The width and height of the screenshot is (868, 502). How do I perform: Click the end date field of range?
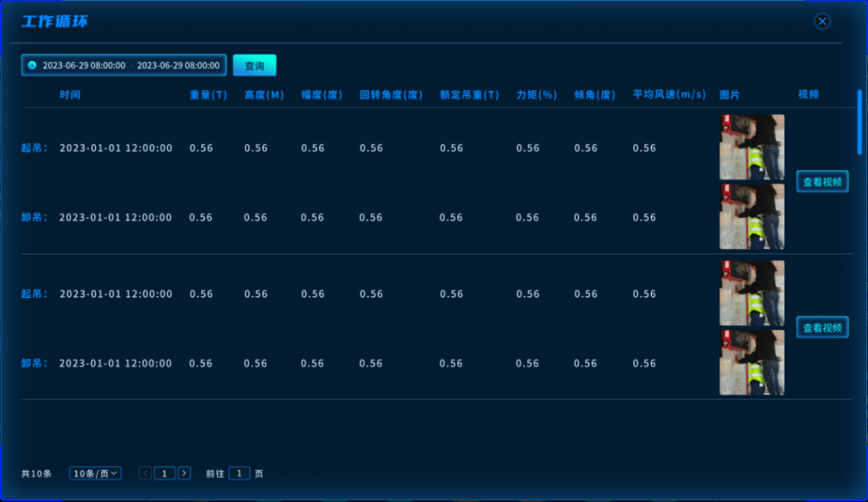178,65
